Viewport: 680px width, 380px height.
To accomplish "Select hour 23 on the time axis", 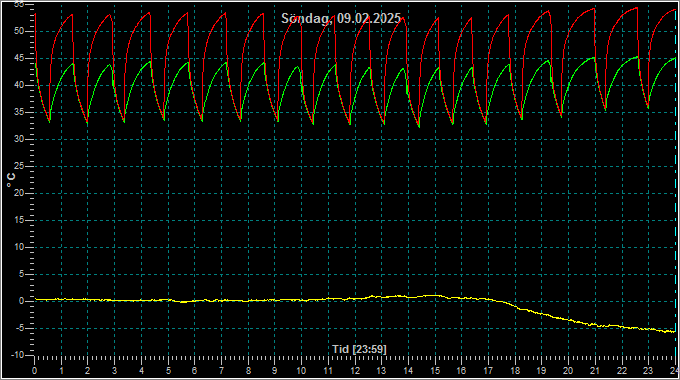I will tap(648, 371).
